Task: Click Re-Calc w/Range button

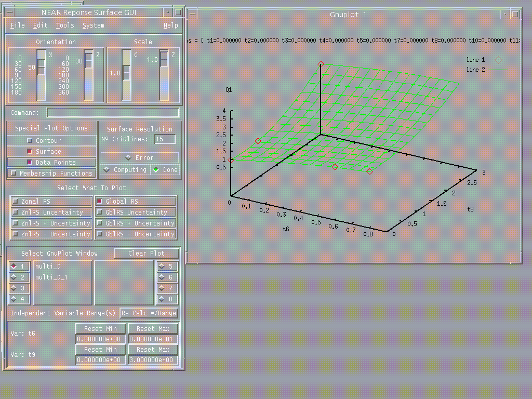Action: point(149,313)
